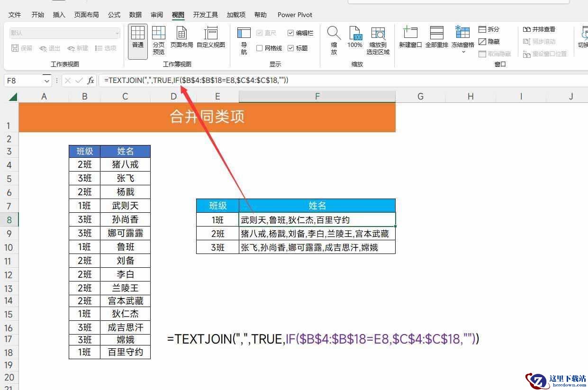Screen dimensions: 588x390
Task: Select row 8 header
Action: (9, 220)
